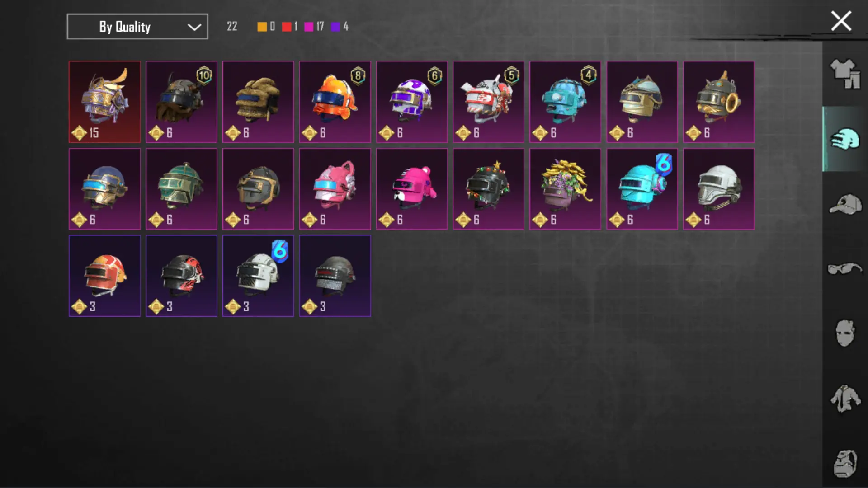Close the inventory with the X icon
868x488 pixels.
click(841, 21)
